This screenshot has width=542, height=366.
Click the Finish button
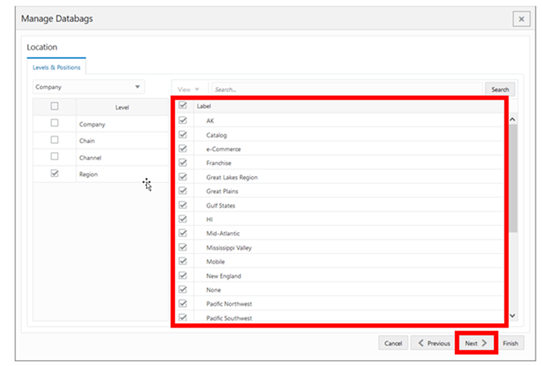tap(510, 343)
